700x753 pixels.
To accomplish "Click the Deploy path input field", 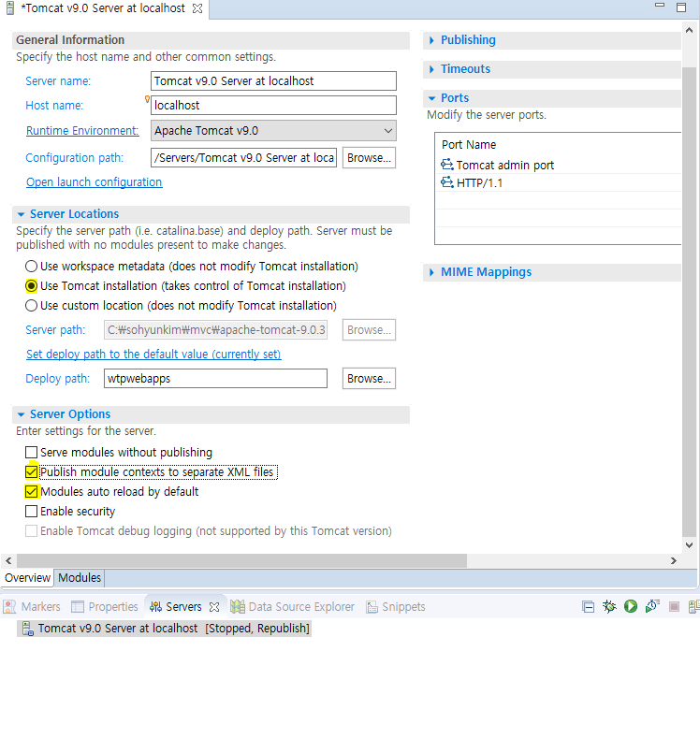I will tap(215, 379).
